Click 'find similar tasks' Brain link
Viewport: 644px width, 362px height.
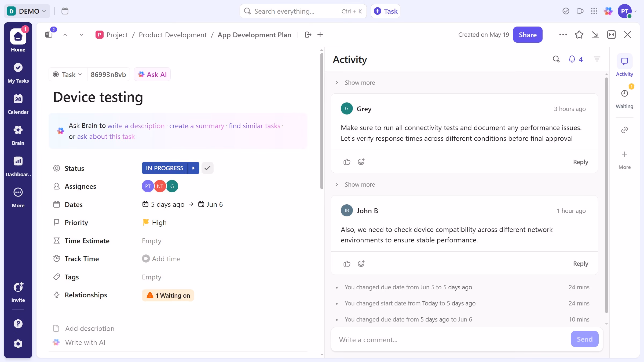tap(255, 126)
